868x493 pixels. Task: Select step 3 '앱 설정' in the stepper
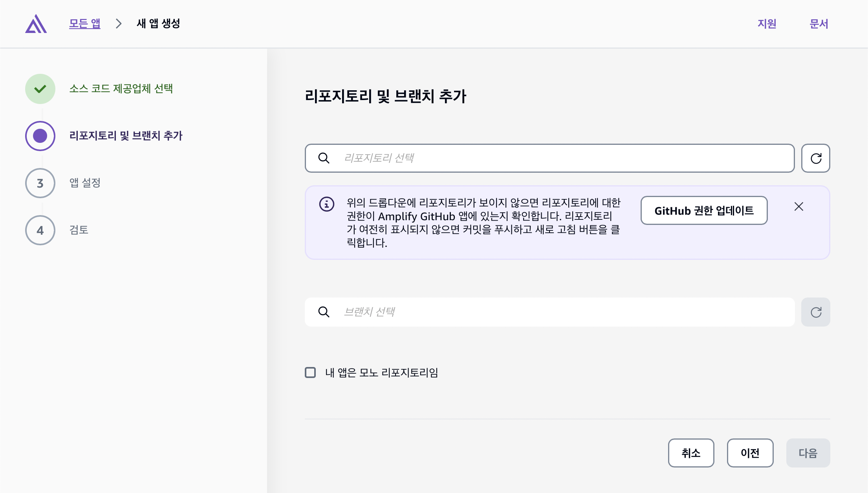[40, 183]
